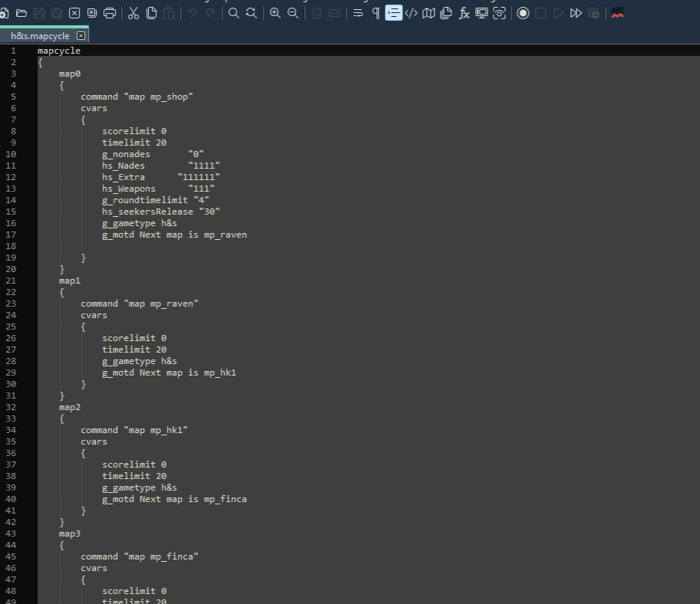Screen dimensions: 700x604
Task: Create a new file with the New icon
Action: click(4, 13)
